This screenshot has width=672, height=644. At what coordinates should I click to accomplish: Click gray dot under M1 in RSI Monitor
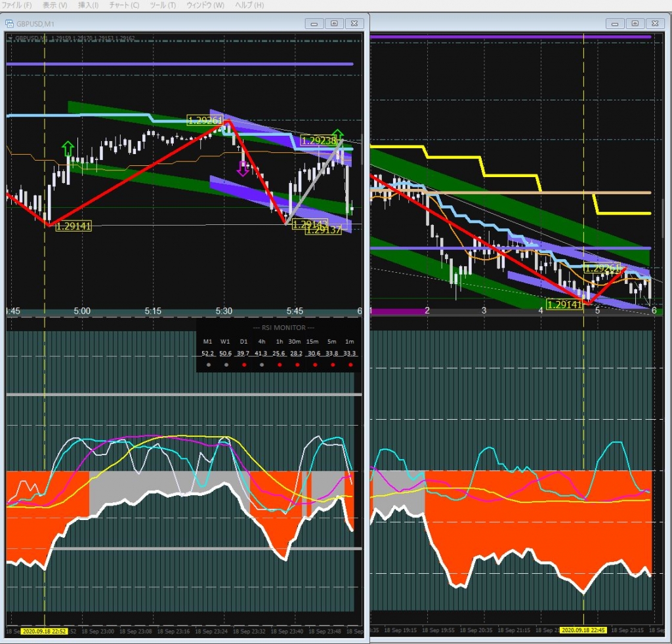[x=208, y=364]
